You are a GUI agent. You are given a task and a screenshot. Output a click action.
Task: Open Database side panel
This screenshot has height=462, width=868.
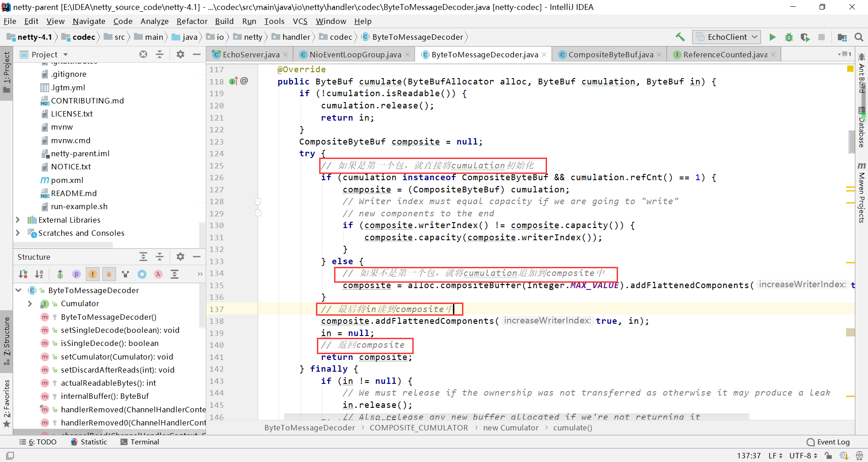click(x=862, y=127)
